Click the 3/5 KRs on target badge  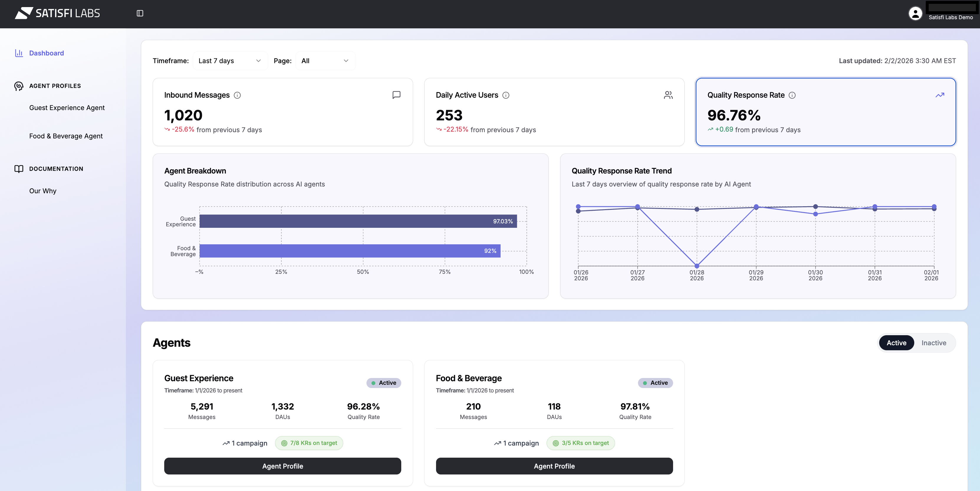(581, 443)
